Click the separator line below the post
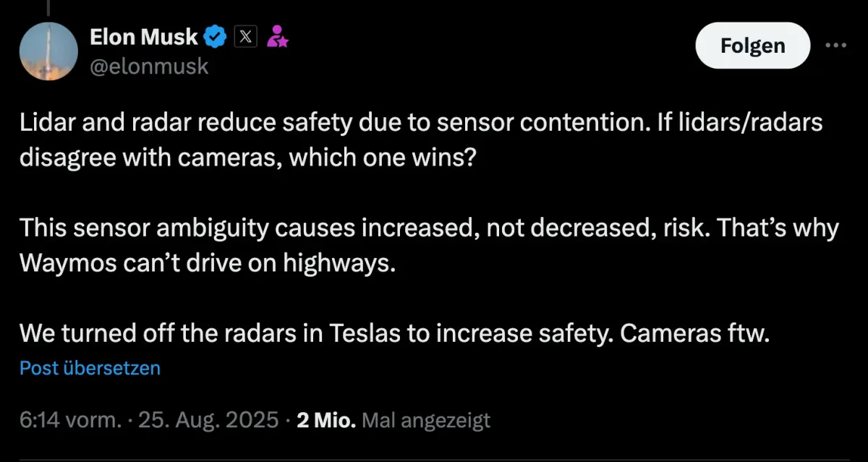Viewport: 868px width, 462px height. pyautogui.click(x=434, y=458)
